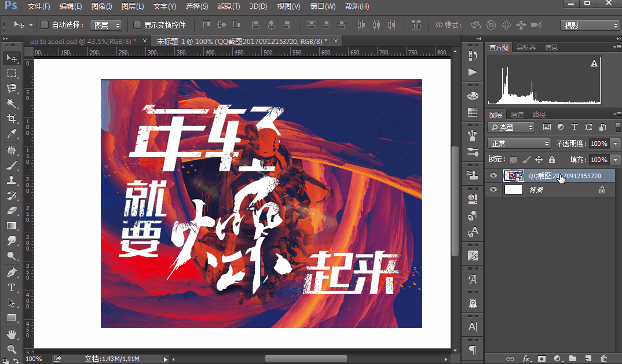Screen dimensions: 622x364
Task: Click the zoom percentage field in status bar
Action: 34,359
